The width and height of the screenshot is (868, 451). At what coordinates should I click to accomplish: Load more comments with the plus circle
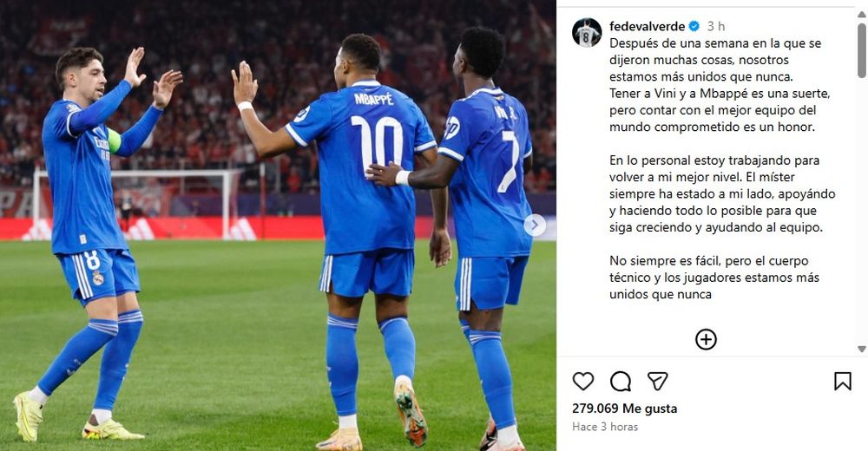click(x=706, y=339)
